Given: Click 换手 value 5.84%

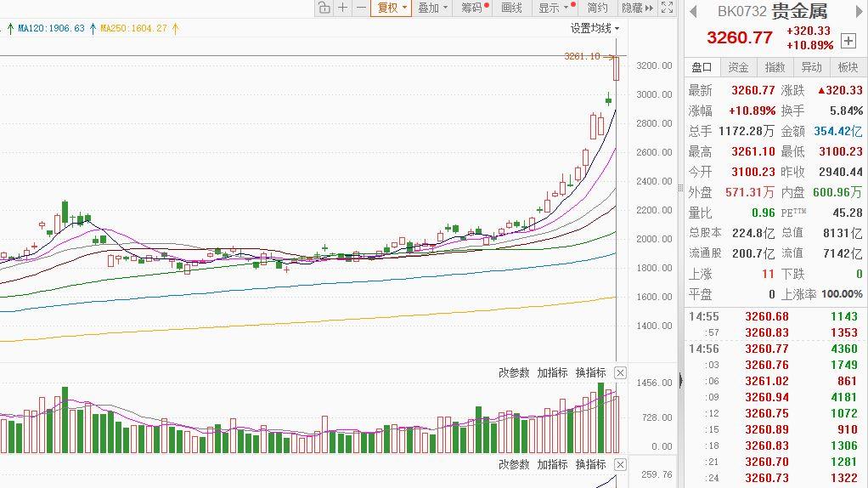Looking at the screenshot, I should click(x=846, y=111).
